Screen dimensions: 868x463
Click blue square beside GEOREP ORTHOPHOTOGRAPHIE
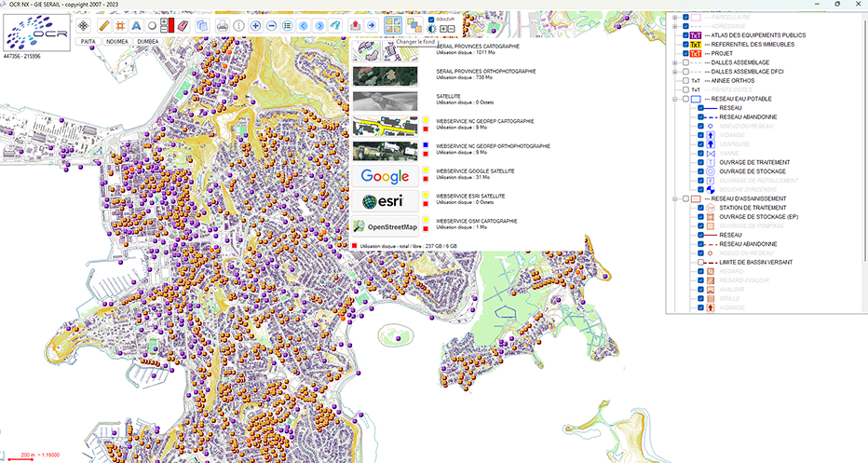coord(425,144)
